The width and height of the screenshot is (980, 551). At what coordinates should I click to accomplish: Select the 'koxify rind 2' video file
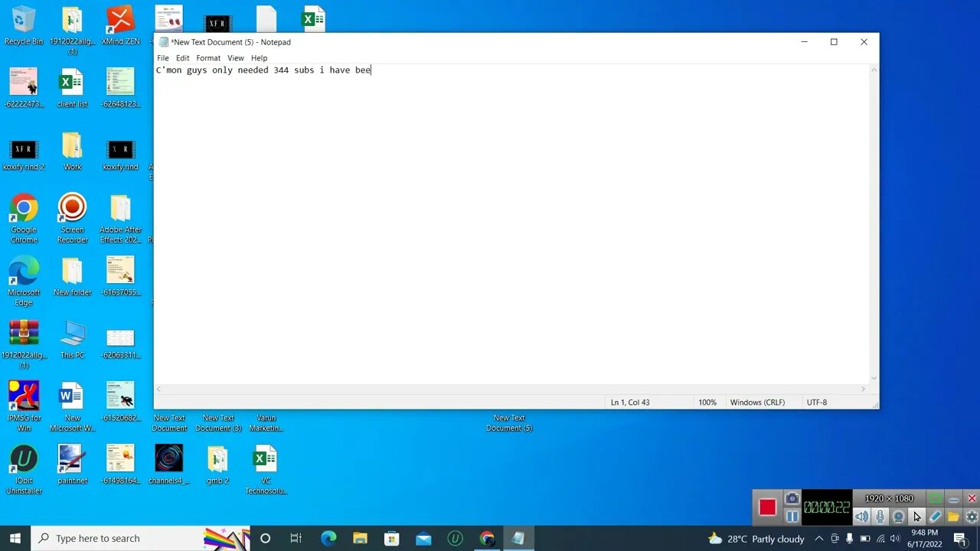24,155
